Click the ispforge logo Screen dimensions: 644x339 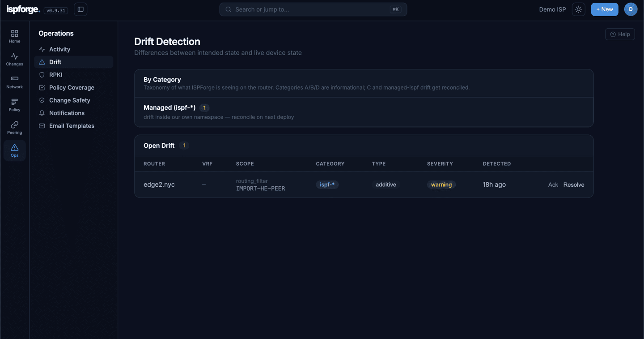coord(23,9)
